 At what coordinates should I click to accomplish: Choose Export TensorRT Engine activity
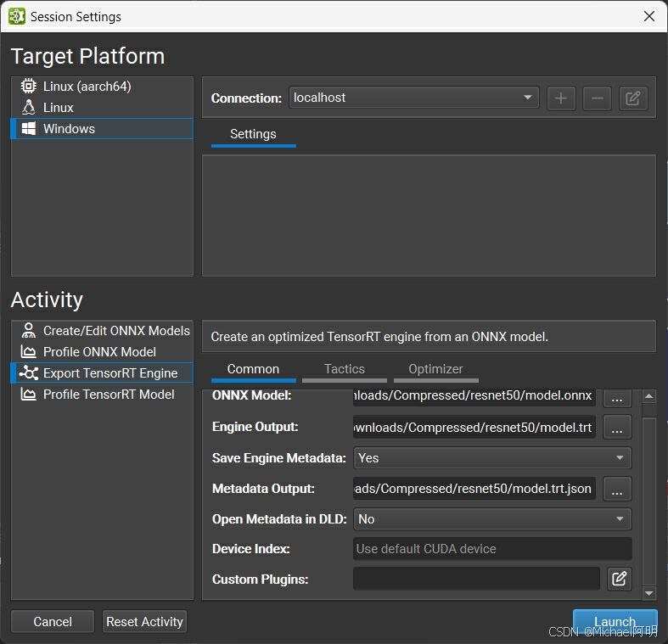point(102,373)
